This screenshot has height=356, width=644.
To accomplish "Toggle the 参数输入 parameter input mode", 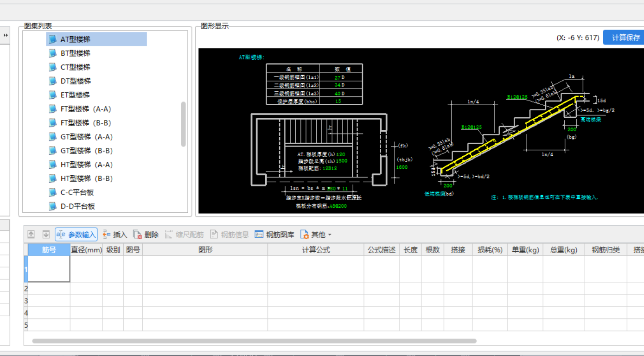I will click(76, 235).
